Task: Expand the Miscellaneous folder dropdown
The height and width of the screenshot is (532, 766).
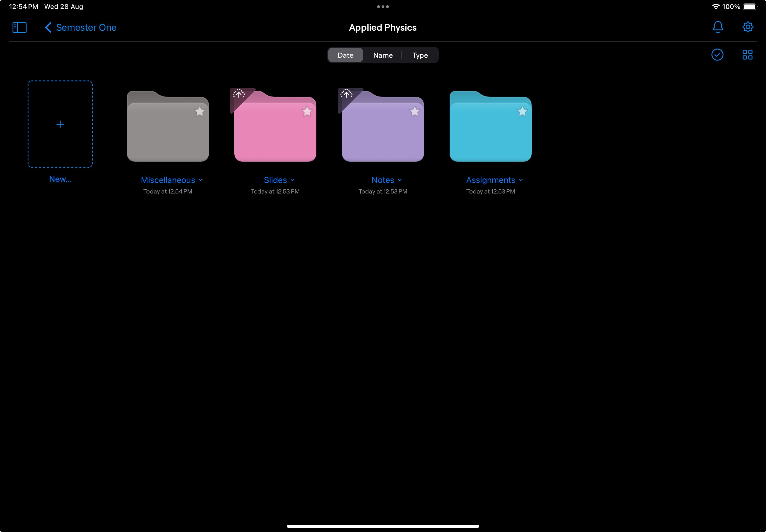Action: 201,180
